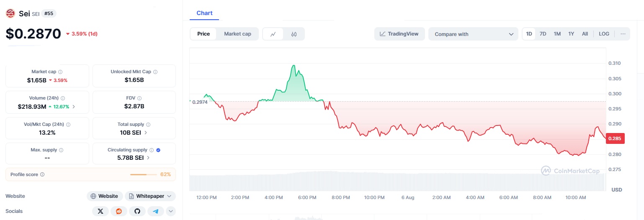Click the Sei red logo icon
644x220 pixels.
[10, 13]
